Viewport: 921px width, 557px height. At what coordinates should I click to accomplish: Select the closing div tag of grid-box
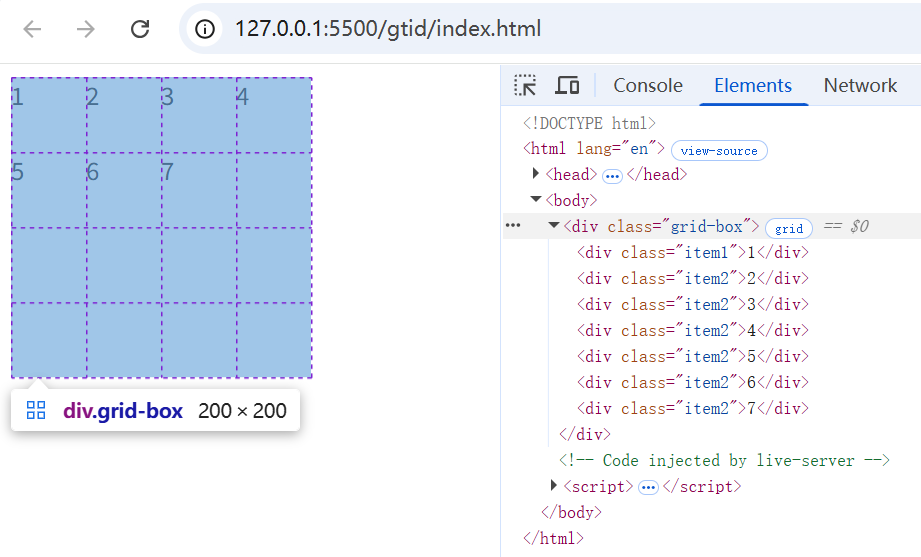click(x=585, y=434)
